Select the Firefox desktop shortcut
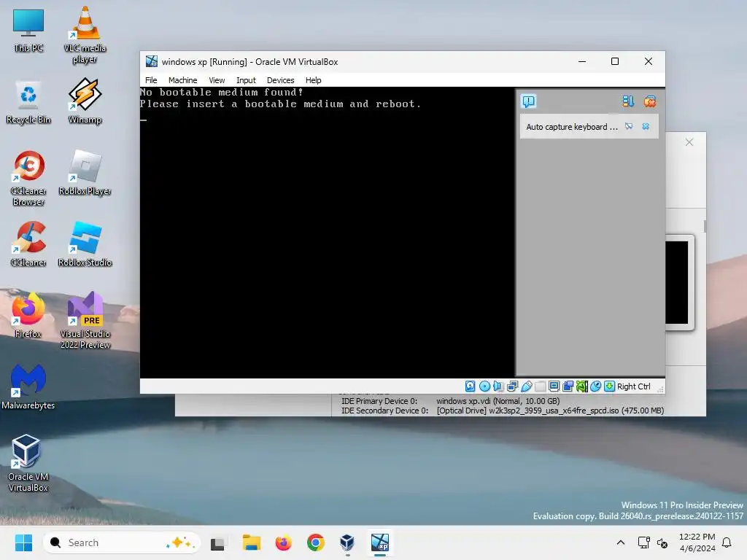 [28, 315]
